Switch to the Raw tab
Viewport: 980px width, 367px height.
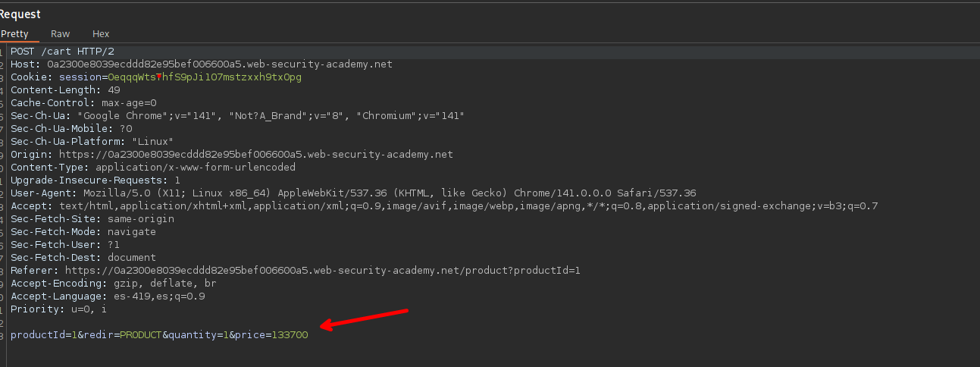point(60,34)
